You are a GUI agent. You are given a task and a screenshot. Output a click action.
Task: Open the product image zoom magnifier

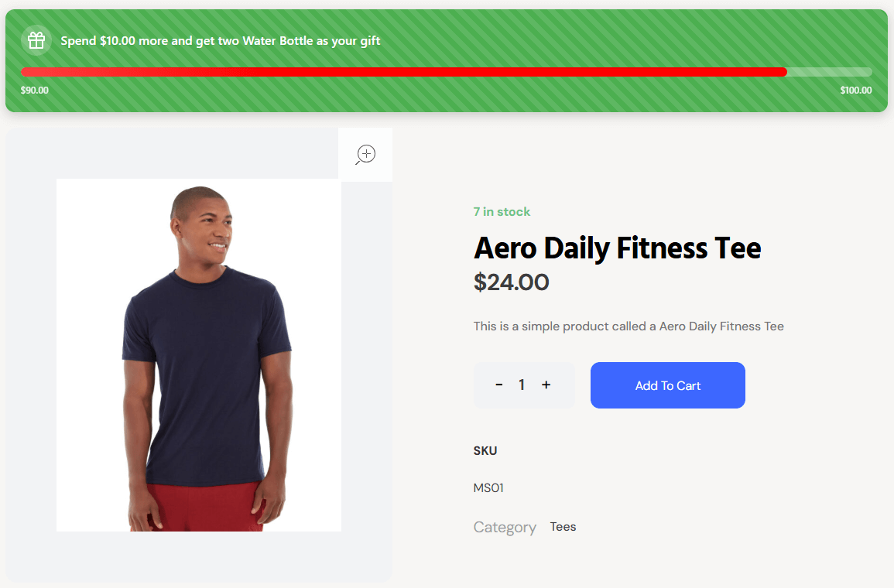[x=365, y=155]
